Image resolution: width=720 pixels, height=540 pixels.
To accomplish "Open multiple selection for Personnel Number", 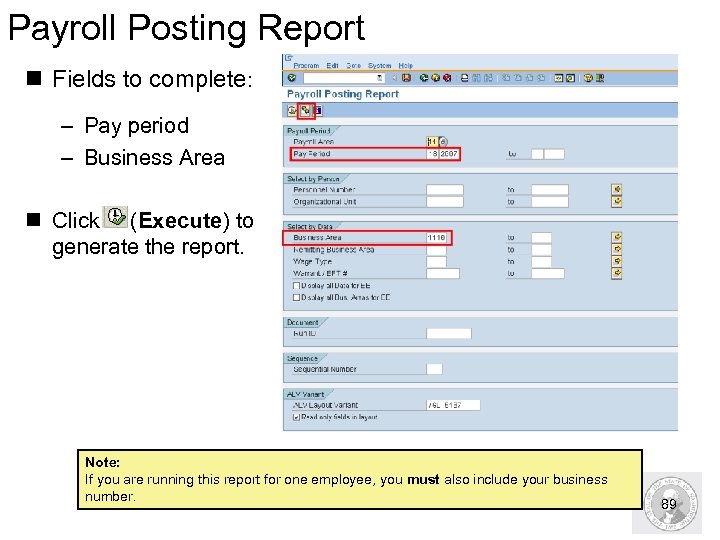I will tap(617, 189).
